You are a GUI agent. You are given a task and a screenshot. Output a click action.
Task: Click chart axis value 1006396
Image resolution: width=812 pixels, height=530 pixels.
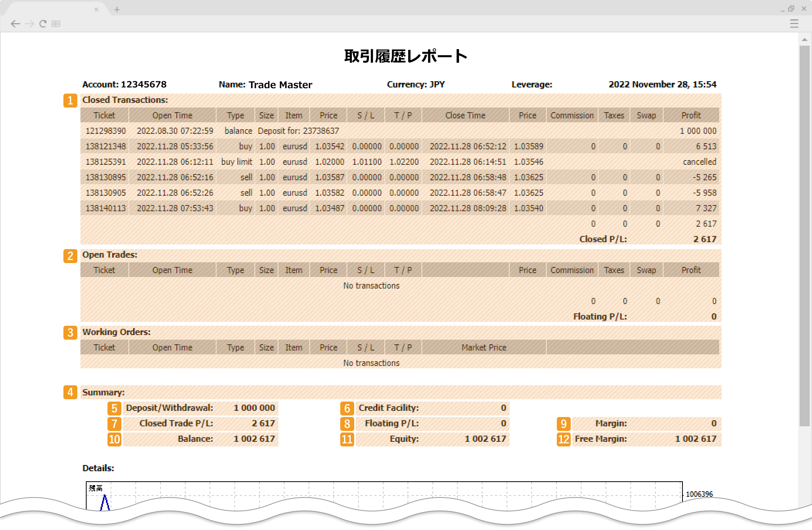point(699,494)
